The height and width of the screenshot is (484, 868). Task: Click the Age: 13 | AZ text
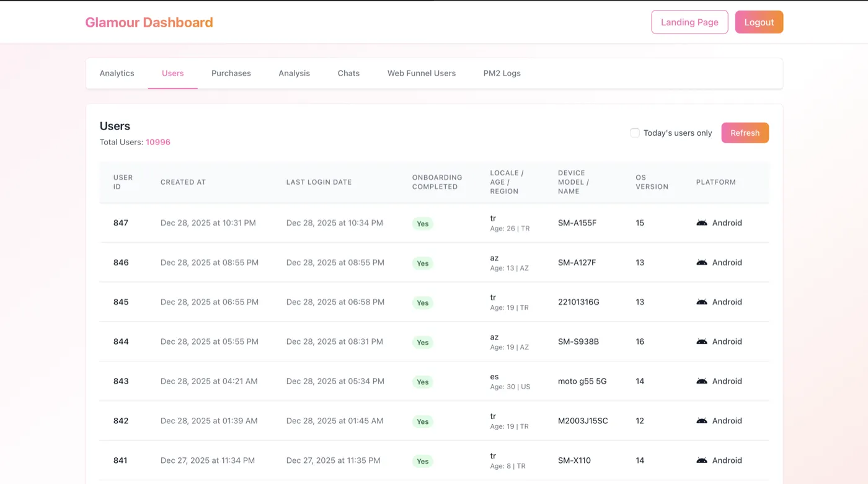510,268
